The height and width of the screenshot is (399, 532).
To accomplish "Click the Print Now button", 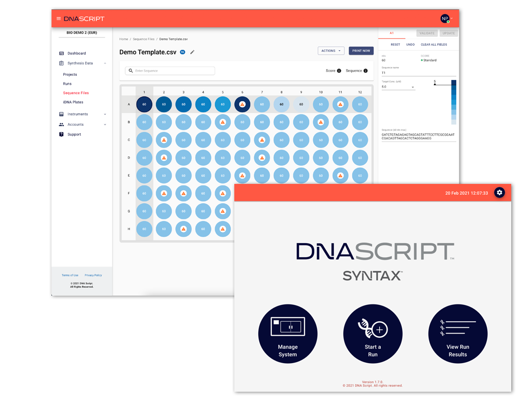I will (x=361, y=51).
